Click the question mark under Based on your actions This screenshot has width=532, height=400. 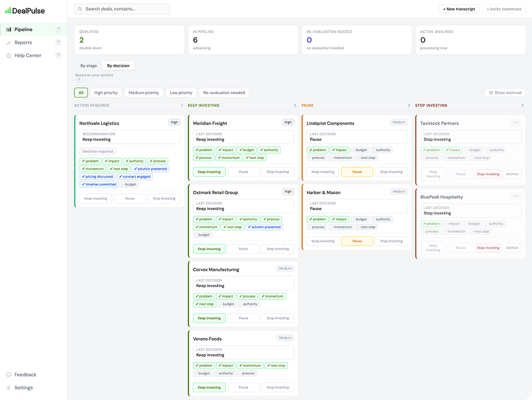(x=79, y=80)
